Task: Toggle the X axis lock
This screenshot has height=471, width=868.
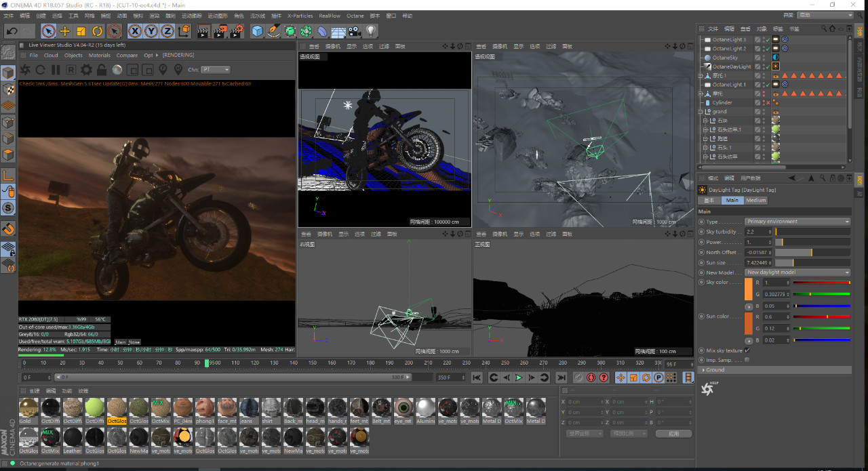Action: (135, 30)
